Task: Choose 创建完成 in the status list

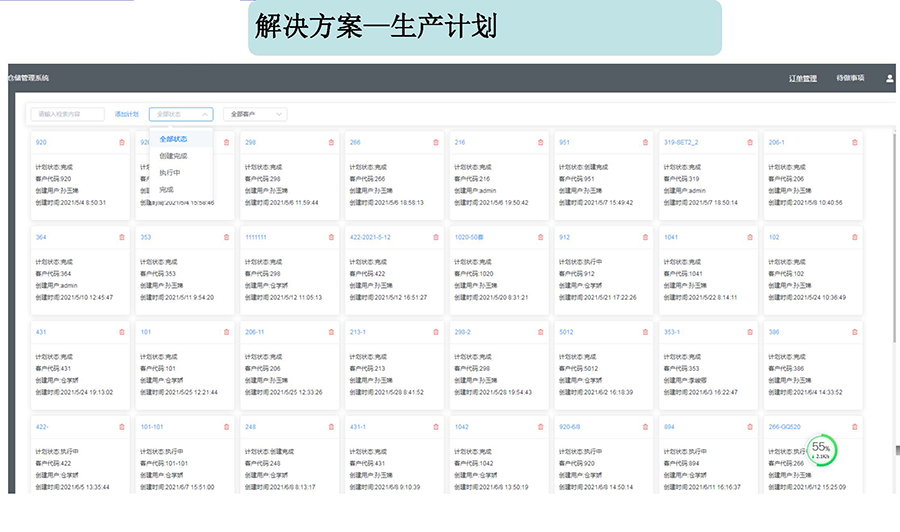Action: [173, 156]
